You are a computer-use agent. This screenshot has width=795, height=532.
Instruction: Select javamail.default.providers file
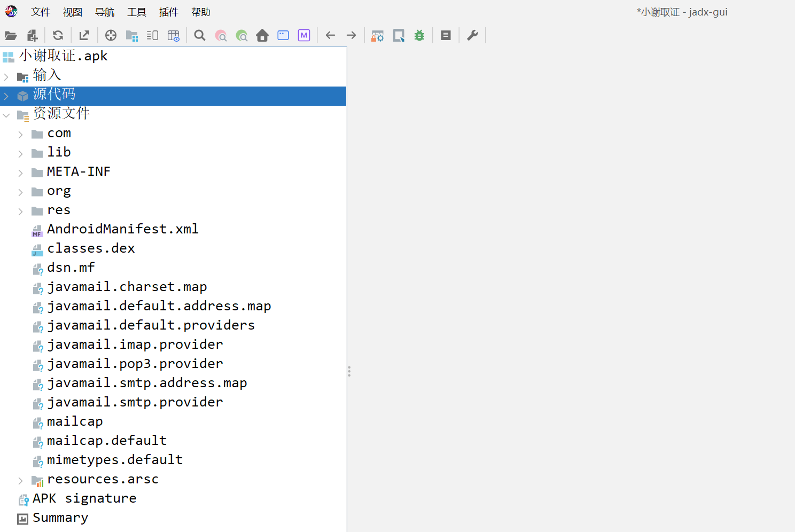(x=151, y=325)
